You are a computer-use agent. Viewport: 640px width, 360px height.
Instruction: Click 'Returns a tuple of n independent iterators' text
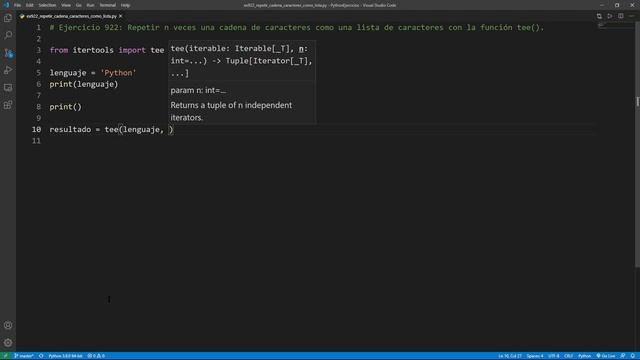(x=231, y=111)
